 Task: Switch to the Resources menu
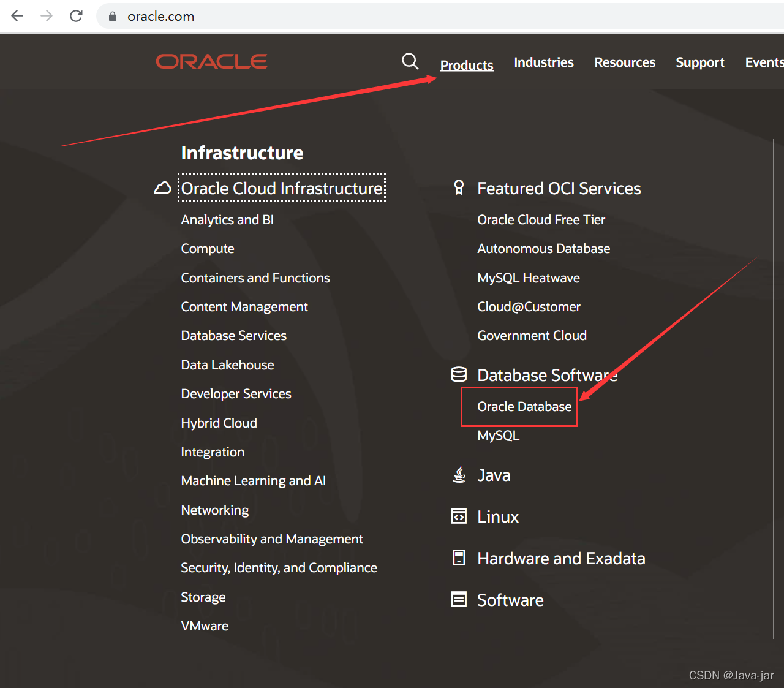[625, 62]
